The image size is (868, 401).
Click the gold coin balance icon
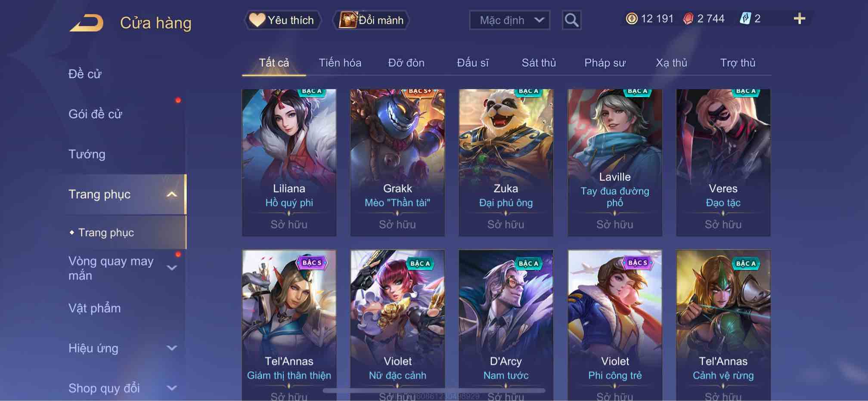click(x=632, y=19)
